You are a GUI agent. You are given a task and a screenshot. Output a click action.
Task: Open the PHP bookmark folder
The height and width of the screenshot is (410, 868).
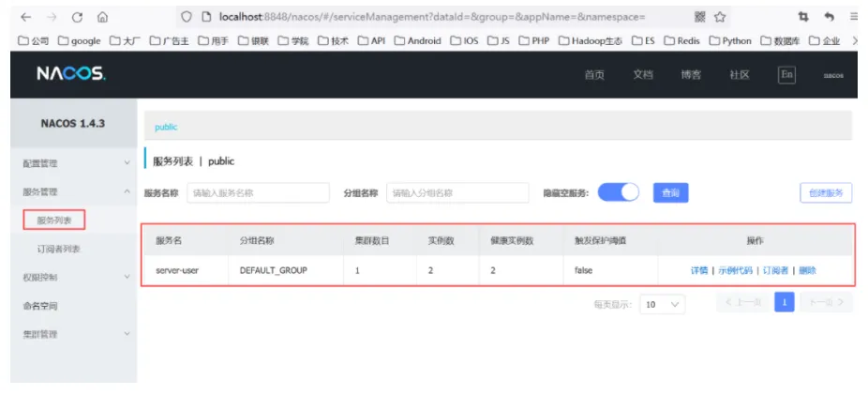pyautogui.click(x=533, y=41)
